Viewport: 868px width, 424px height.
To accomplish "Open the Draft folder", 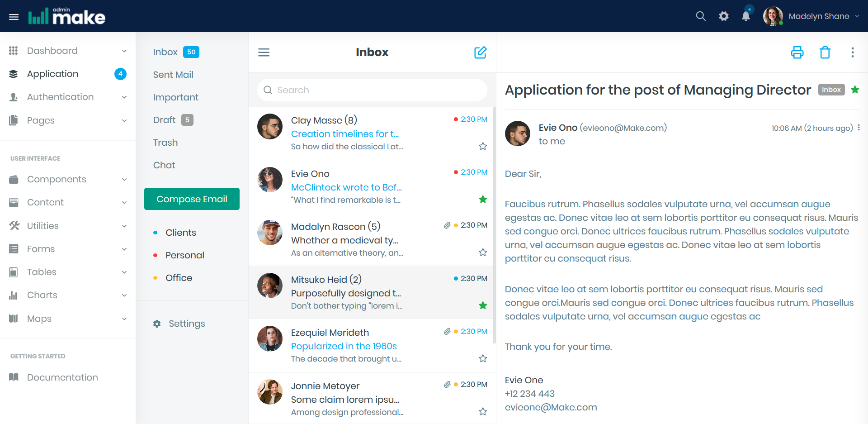I will click(x=164, y=120).
